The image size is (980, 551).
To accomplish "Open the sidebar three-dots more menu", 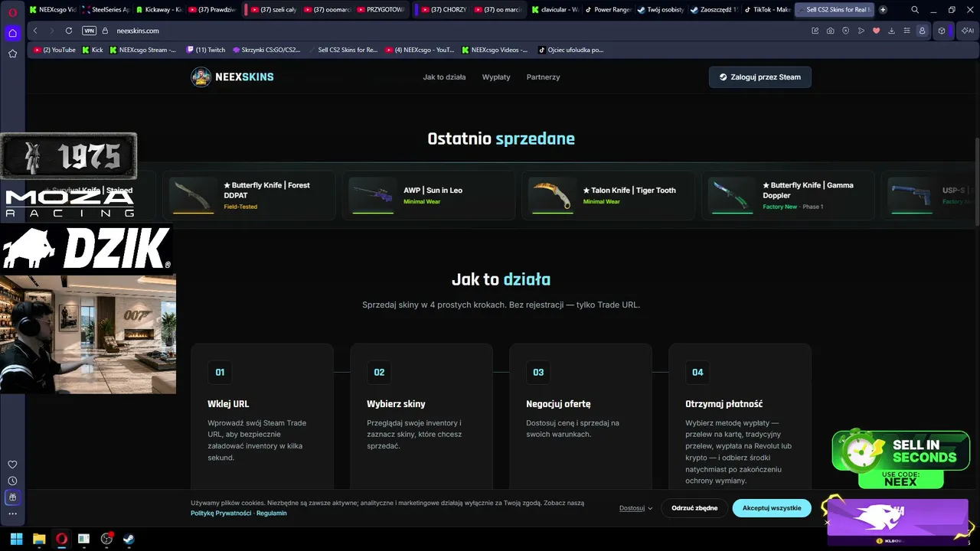I will pos(12,514).
